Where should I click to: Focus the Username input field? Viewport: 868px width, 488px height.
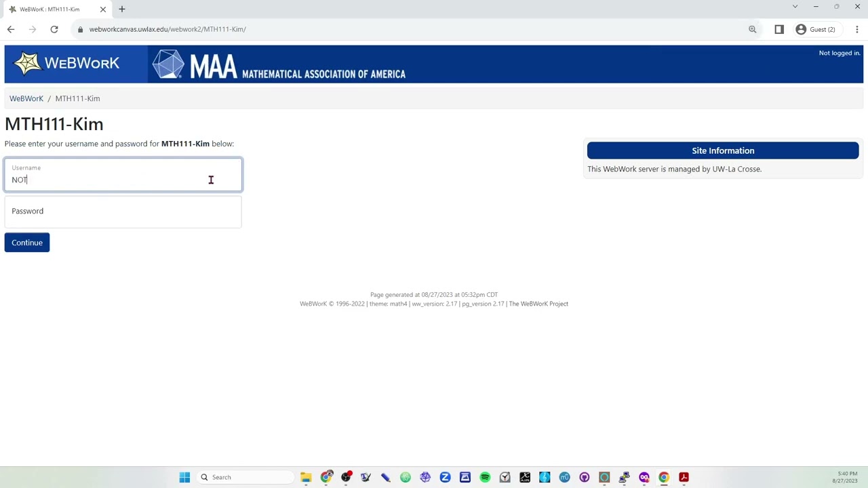point(123,175)
